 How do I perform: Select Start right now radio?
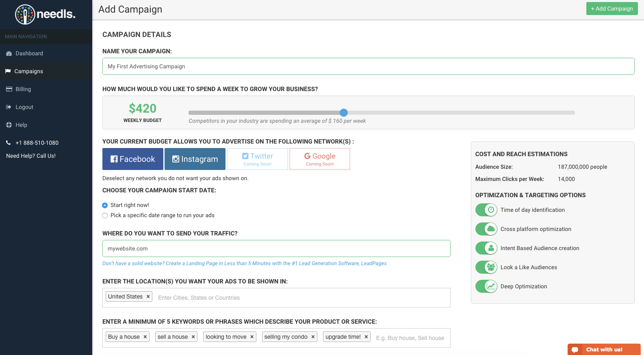pos(105,205)
